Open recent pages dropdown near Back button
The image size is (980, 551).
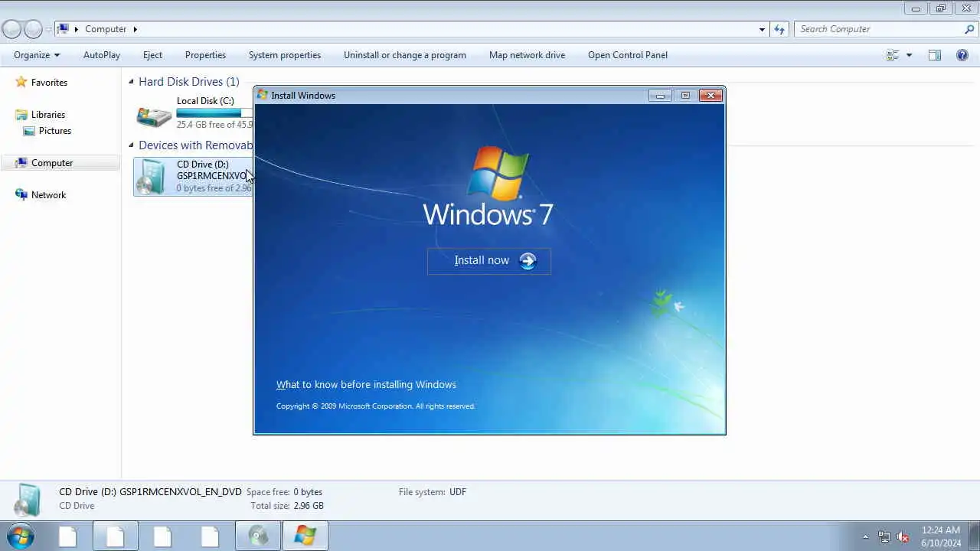[x=49, y=29]
